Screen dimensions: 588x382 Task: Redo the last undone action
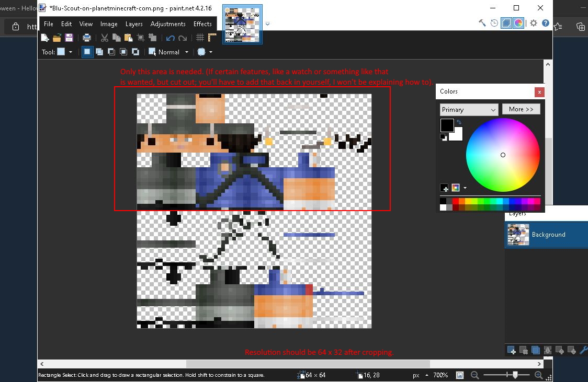[183, 38]
